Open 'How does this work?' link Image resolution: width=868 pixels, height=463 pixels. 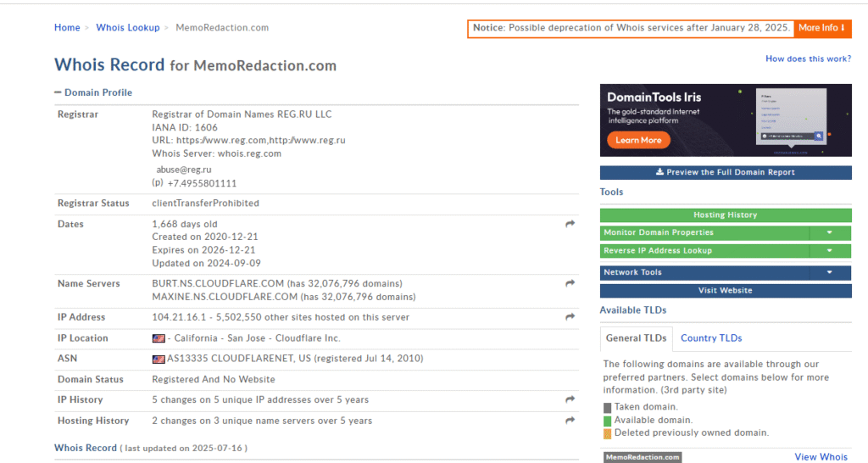808,59
